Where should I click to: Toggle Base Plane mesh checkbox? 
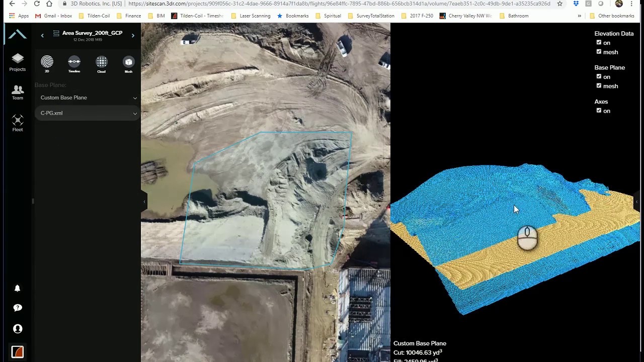[x=599, y=85]
